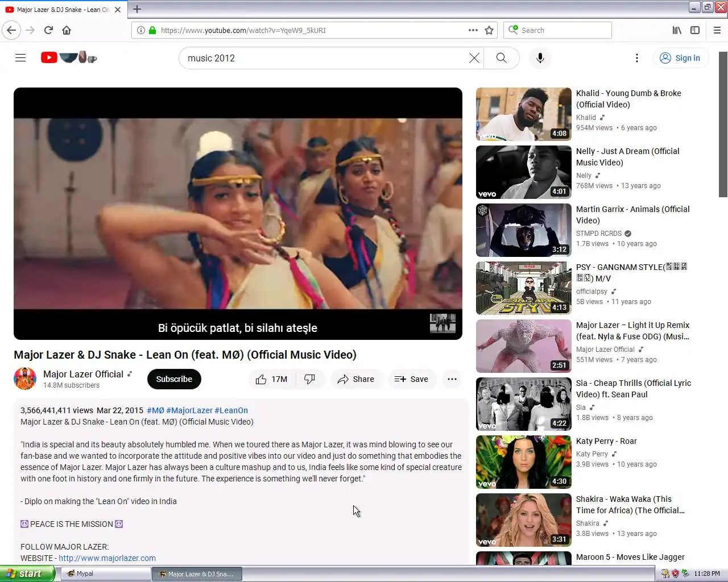
Task: Click the browser Search field
Action: coord(557,30)
